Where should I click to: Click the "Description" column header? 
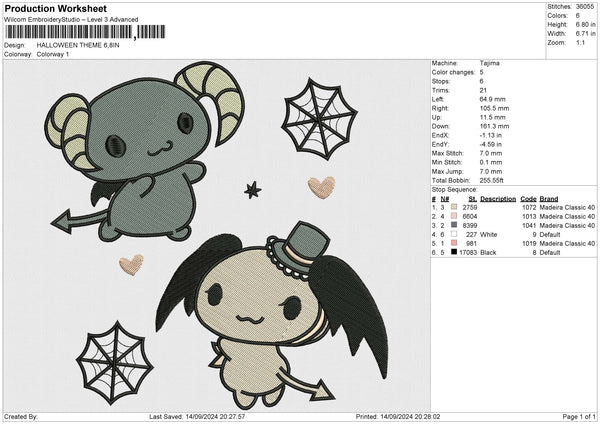(x=498, y=199)
